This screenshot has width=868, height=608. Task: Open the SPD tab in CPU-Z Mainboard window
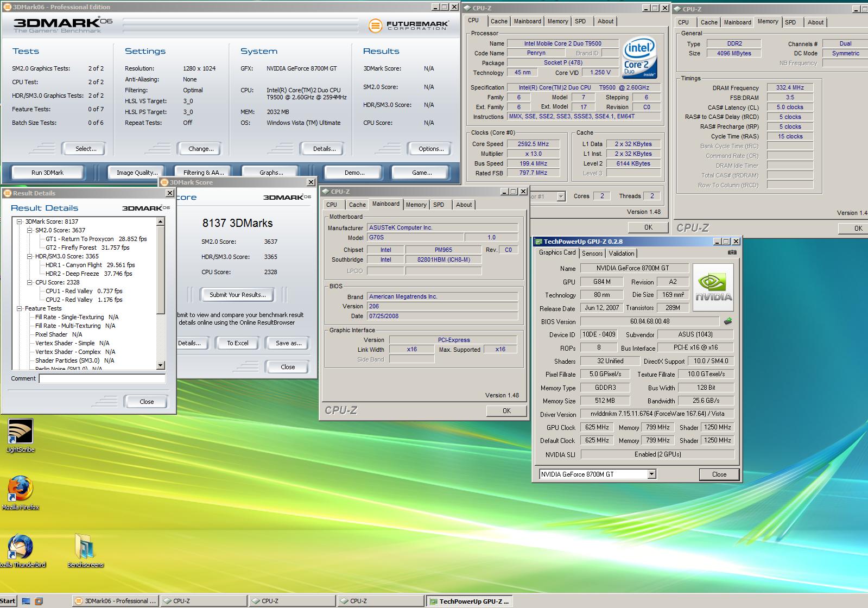pyautogui.click(x=439, y=205)
